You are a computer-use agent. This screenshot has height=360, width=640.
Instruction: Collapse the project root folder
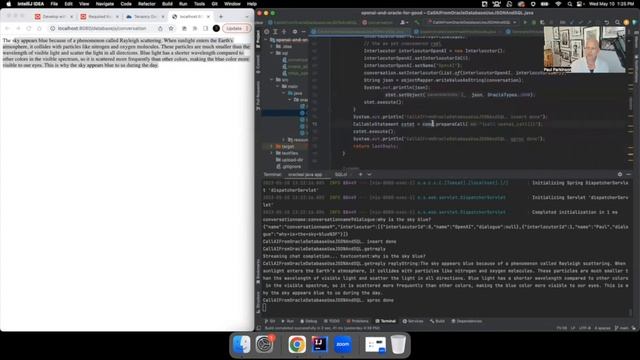pos(267,40)
